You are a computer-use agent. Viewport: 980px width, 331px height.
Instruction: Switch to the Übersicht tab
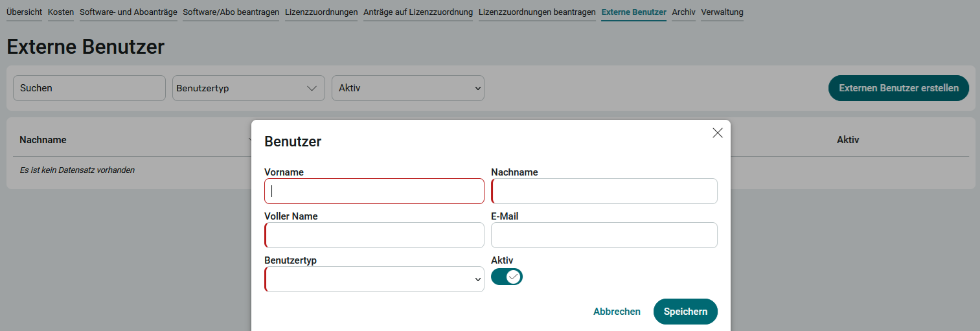24,12
